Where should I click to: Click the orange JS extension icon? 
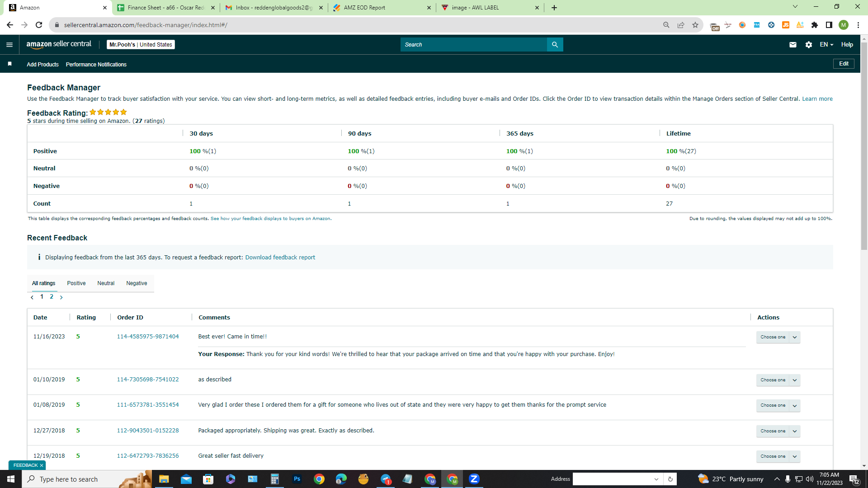point(786,25)
